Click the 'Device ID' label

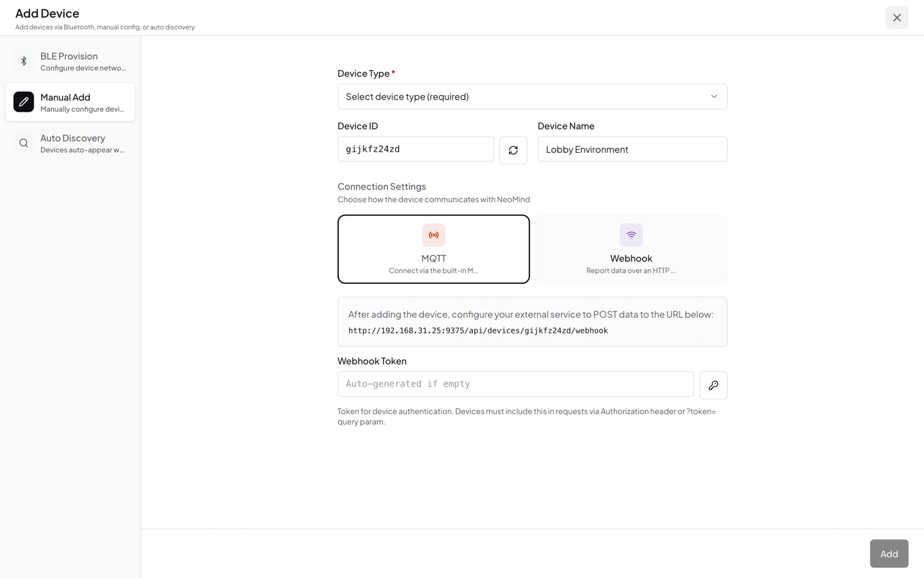coord(357,126)
